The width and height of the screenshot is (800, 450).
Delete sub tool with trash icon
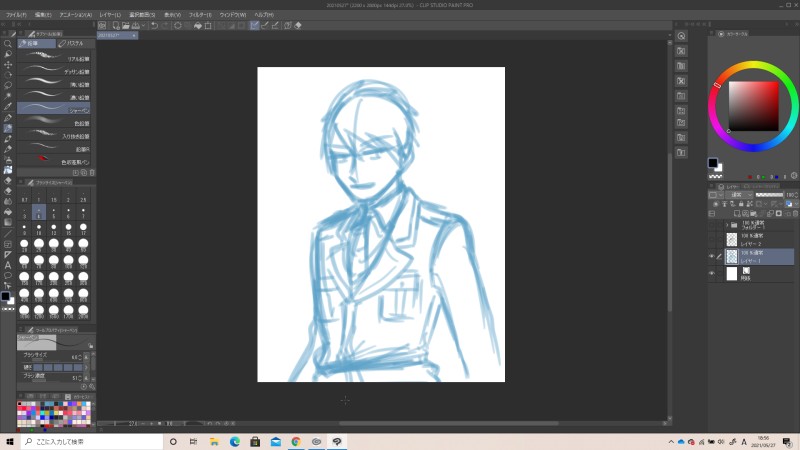point(92,173)
